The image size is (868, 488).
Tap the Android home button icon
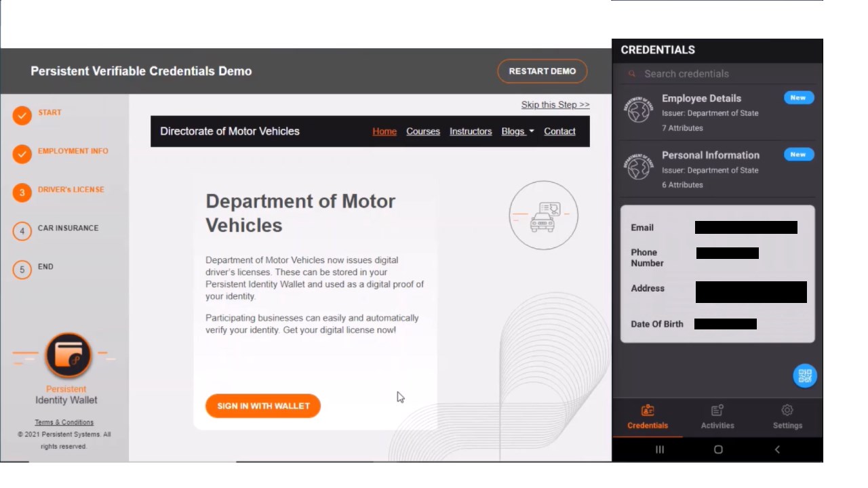click(x=718, y=449)
